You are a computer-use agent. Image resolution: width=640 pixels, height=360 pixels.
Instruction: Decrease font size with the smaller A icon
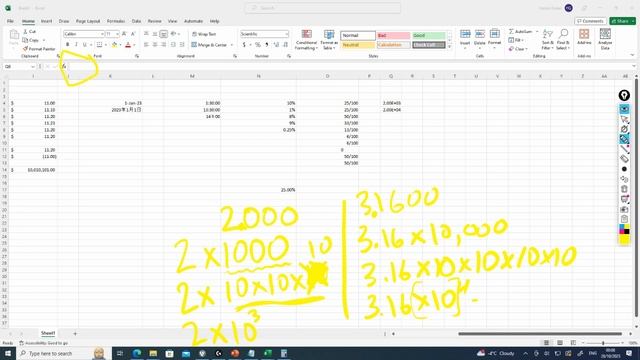coord(133,34)
